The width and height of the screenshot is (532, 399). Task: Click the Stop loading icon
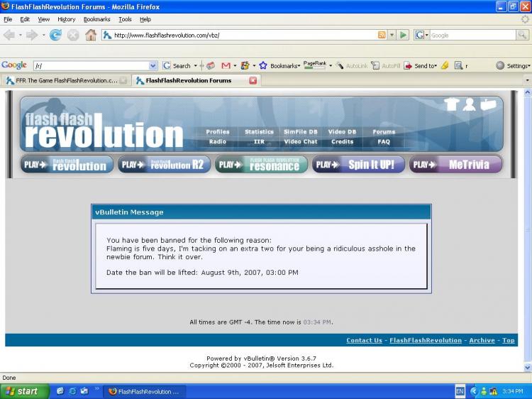pos(73,35)
